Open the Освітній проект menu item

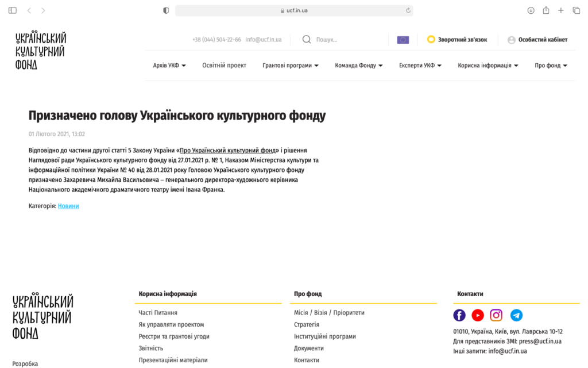pos(225,66)
